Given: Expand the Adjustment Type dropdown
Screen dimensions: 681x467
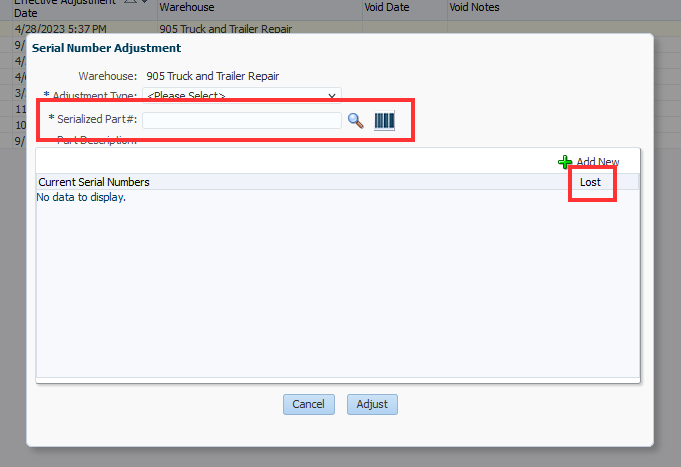Looking at the screenshot, I should pyautogui.click(x=332, y=96).
